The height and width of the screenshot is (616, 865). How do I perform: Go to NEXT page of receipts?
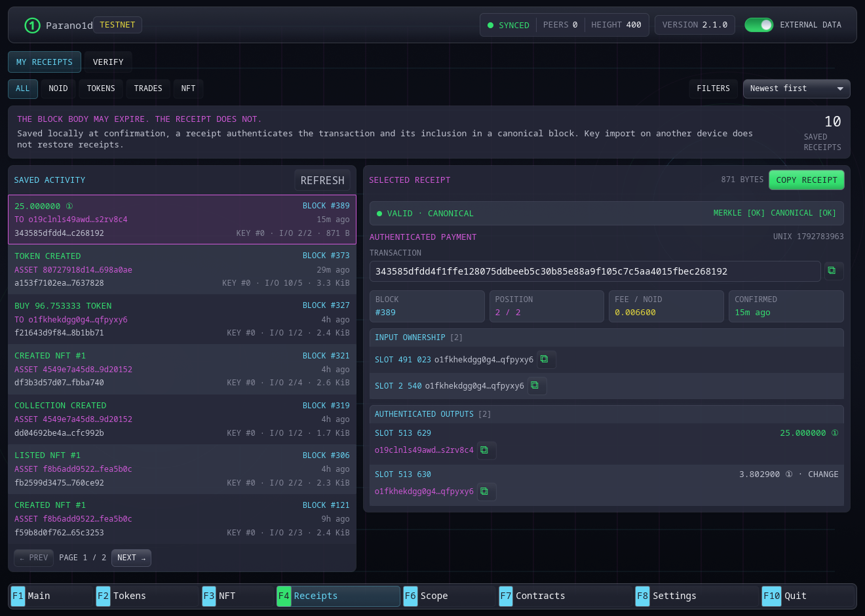(x=131, y=558)
